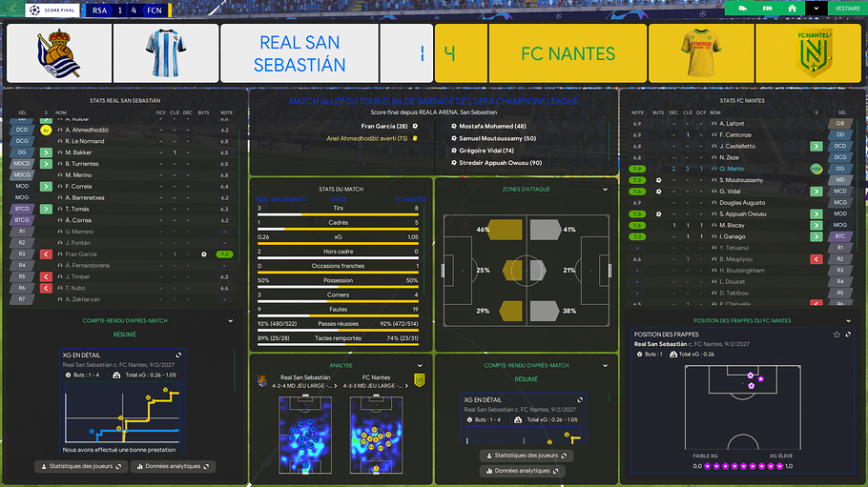This screenshot has width=868, height=487.
Task: Open the chat bubble icon in top bar
Action: [x=742, y=9]
